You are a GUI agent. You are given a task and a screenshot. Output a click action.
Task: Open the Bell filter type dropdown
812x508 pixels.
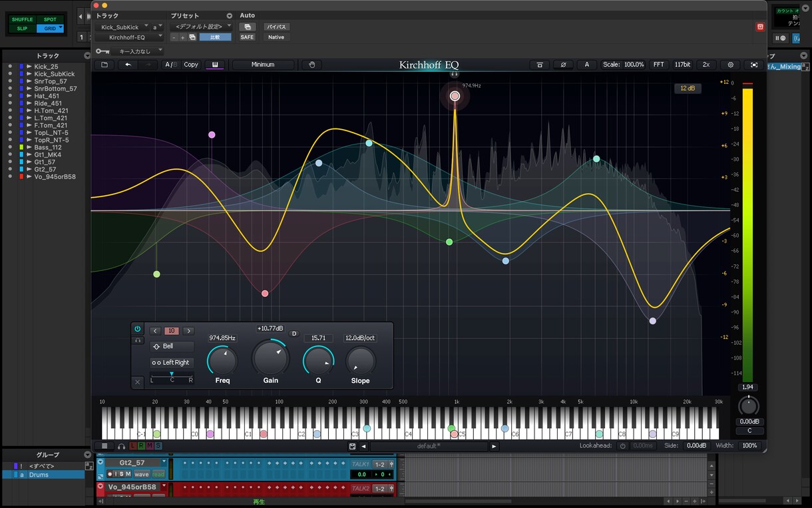click(x=172, y=346)
